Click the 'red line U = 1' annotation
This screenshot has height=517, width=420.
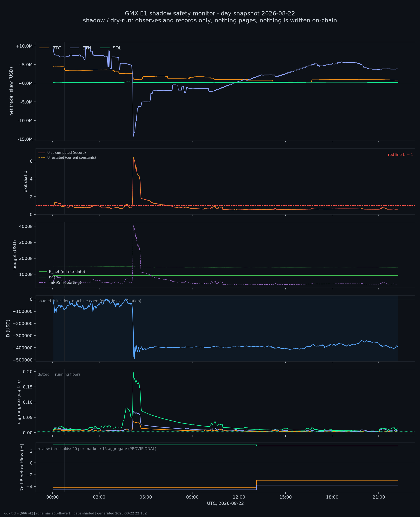(400, 155)
